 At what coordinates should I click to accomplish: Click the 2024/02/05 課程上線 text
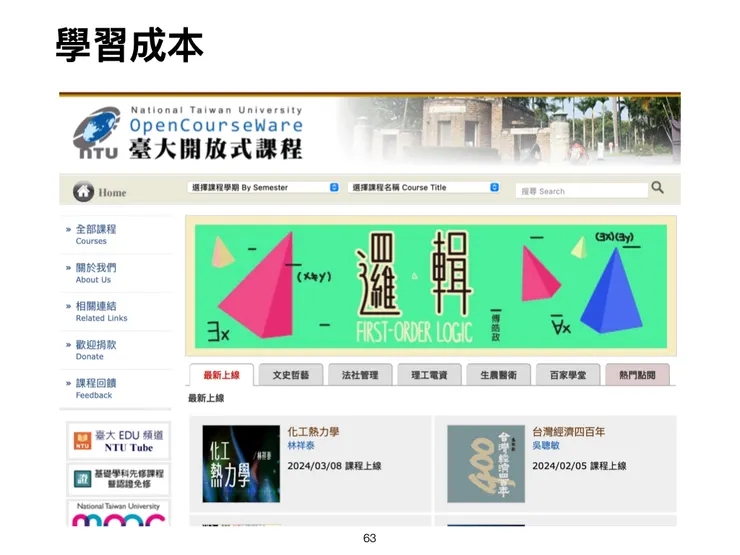tap(580, 466)
